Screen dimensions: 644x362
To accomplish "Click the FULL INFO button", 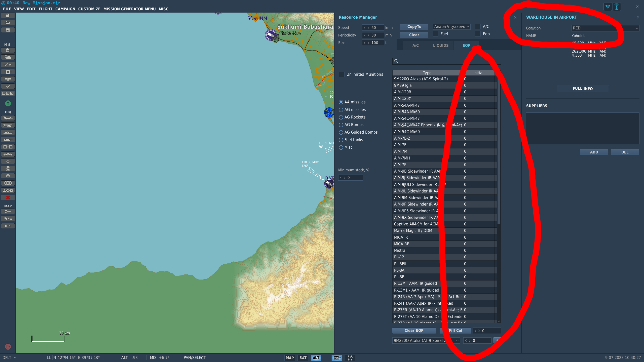I will [x=583, y=89].
